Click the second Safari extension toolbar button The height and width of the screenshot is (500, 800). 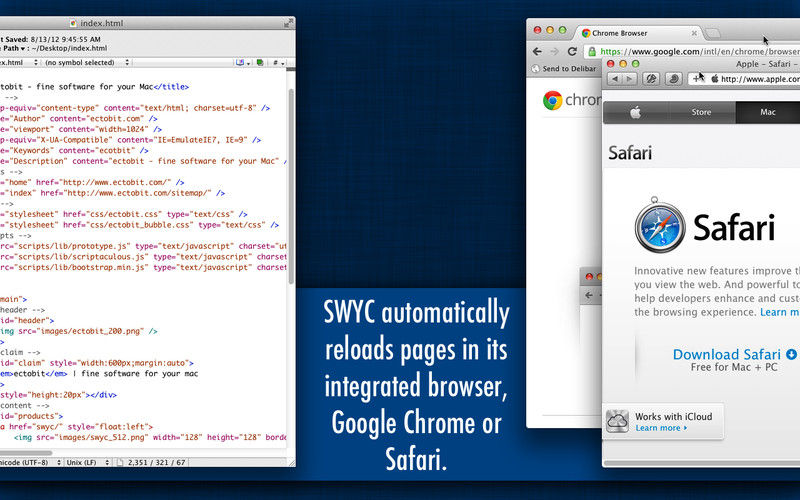click(x=673, y=79)
